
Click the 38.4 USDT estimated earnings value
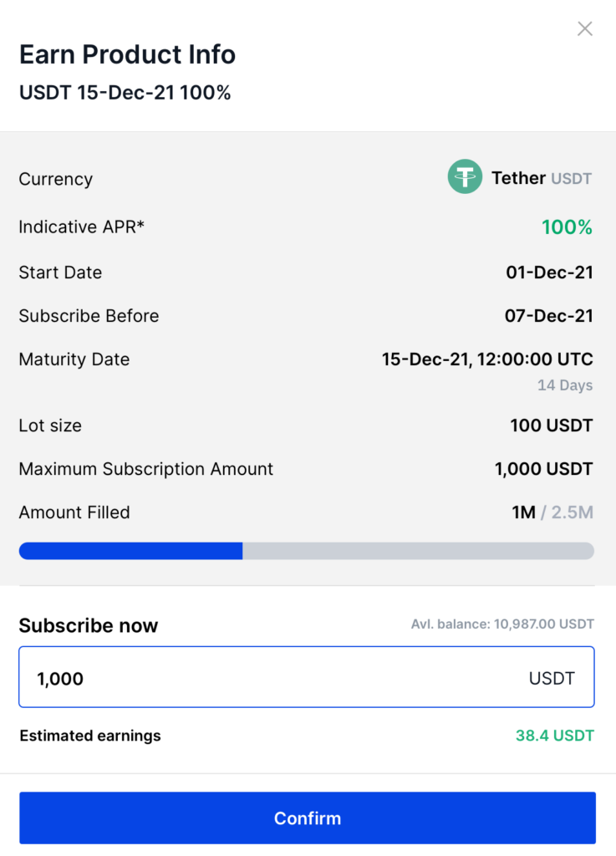[x=555, y=736]
